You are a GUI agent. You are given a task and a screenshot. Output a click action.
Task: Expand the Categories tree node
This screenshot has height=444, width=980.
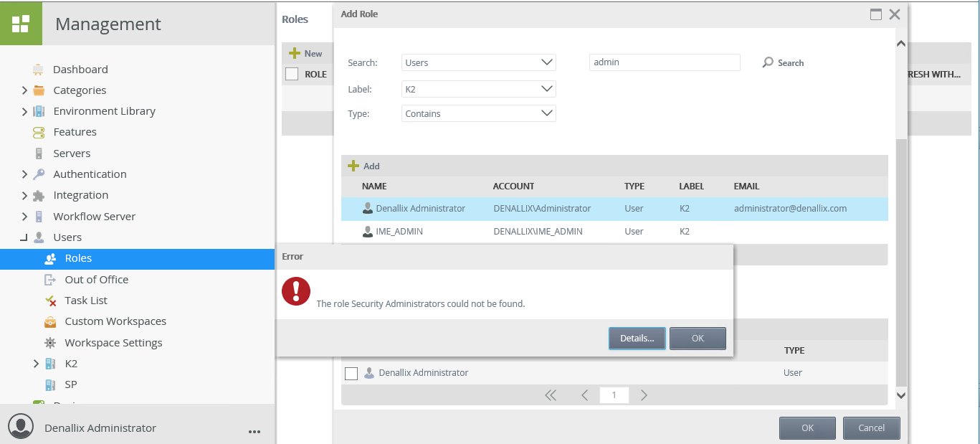pos(24,90)
